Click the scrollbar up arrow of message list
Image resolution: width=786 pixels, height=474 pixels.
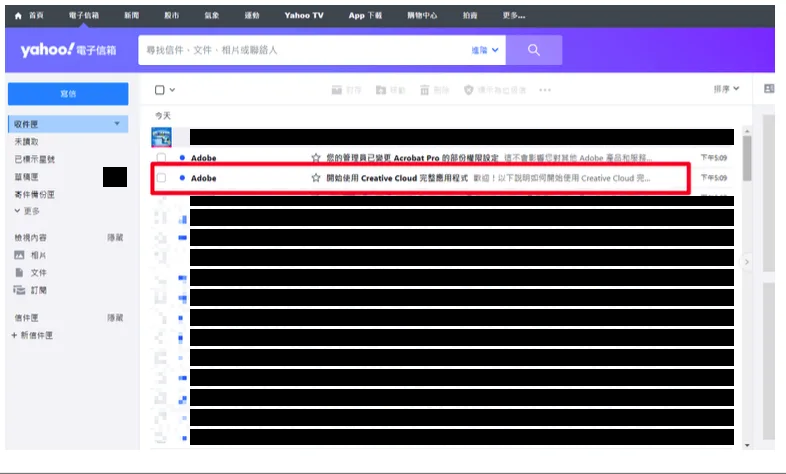click(x=747, y=131)
